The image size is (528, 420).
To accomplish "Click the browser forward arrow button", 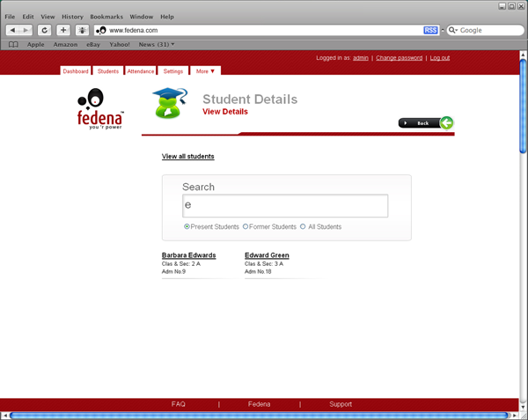I will [x=26, y=30].
